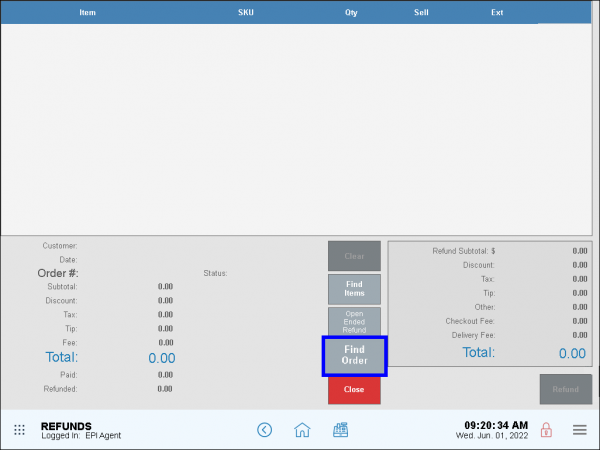Click the Delivery Fee: label
600x450 pixels.
[473, 335]
